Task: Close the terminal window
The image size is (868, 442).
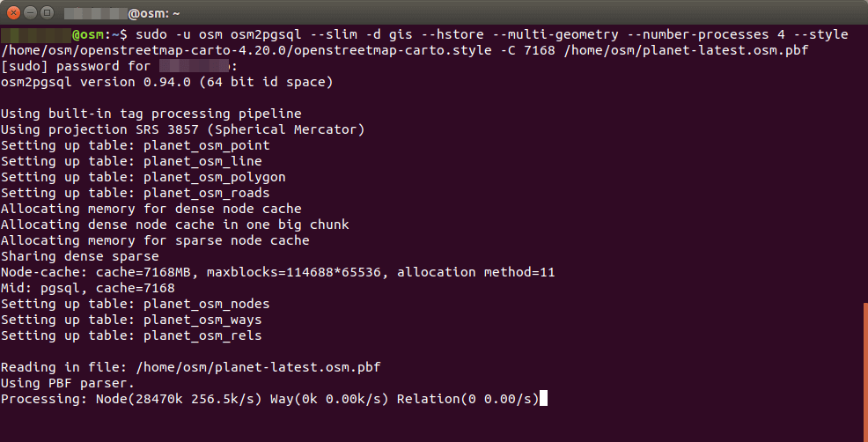Action: (11, 12)
